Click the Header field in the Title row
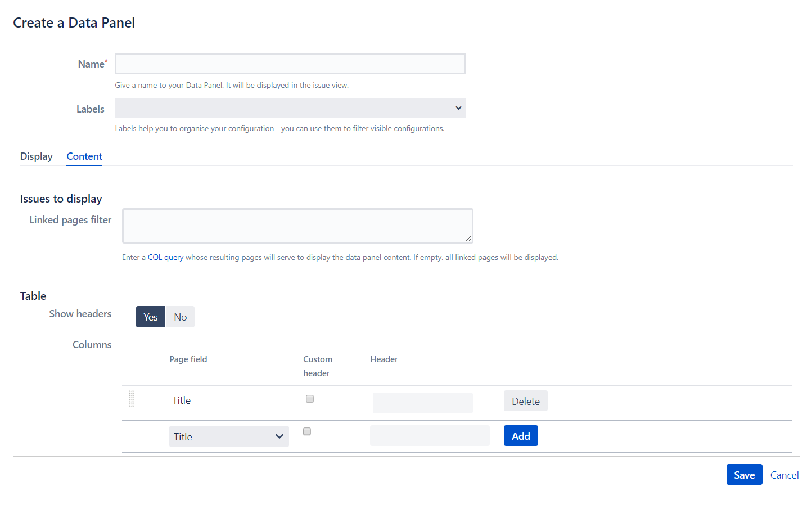The image size is (812, 531). 422,403
